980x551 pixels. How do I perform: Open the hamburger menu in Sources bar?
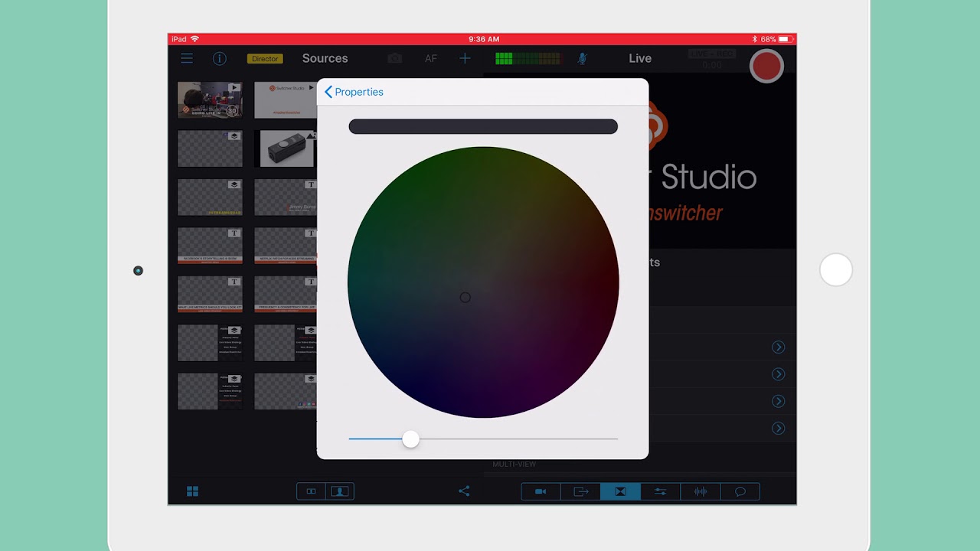pyautogui.click(x=187, y=58)
